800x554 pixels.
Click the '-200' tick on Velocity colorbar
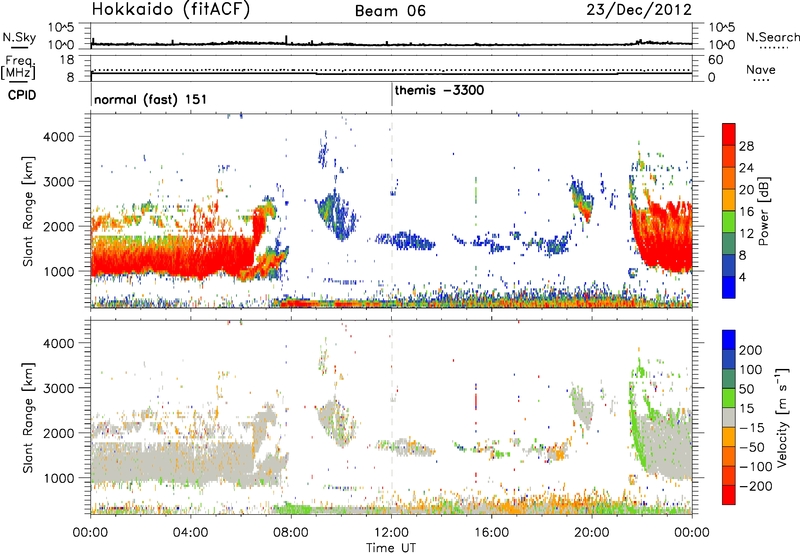754,486
